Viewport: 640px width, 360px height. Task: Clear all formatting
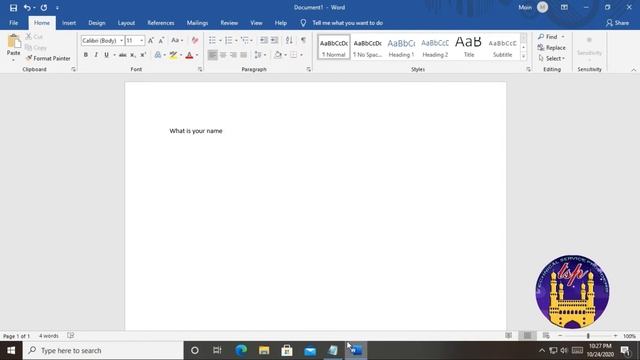pos(195,40)
